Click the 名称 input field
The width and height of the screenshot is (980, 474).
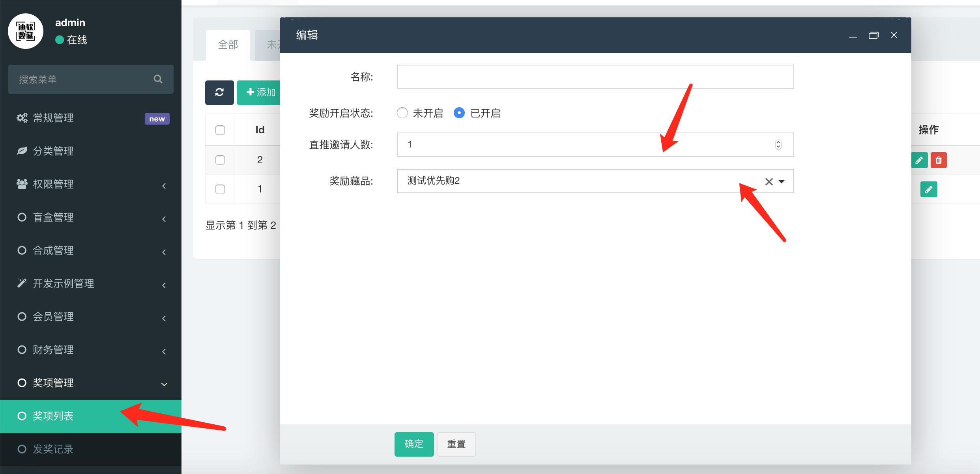click(595, 77)
